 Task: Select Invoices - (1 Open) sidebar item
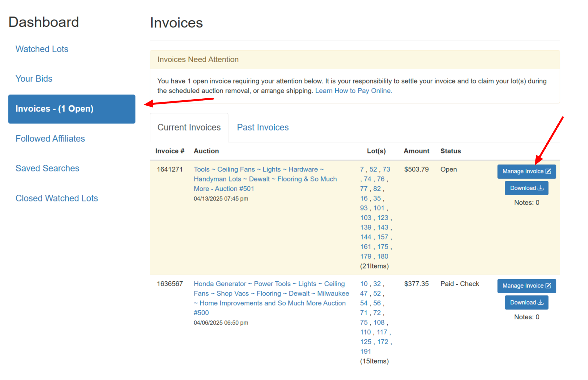point(72,109)
